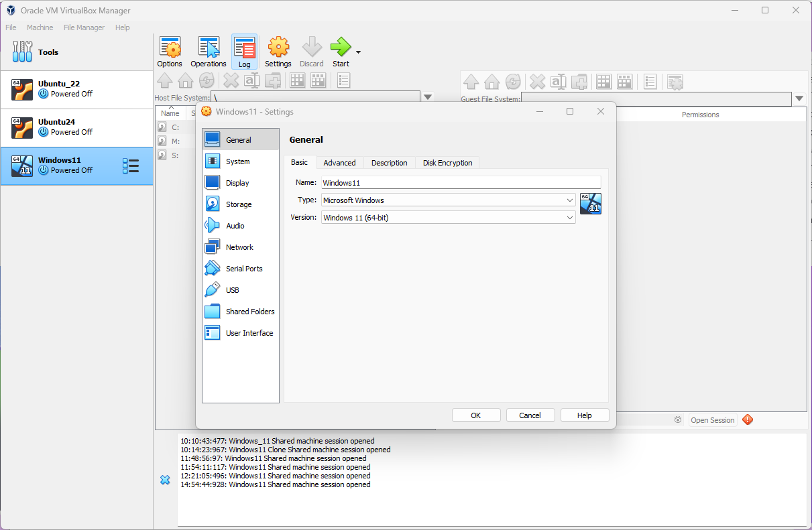
Task: Open the Machine menu
Action: click(x=40, y=27)
